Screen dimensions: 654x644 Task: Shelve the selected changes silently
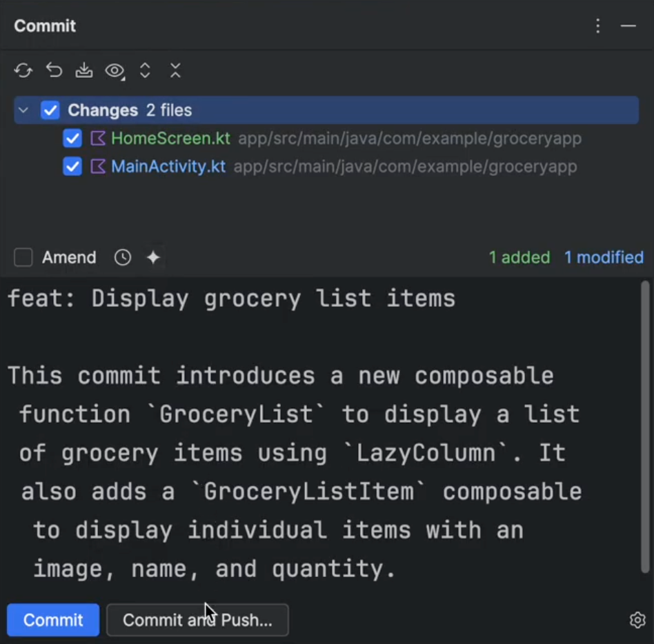[84, 70]
